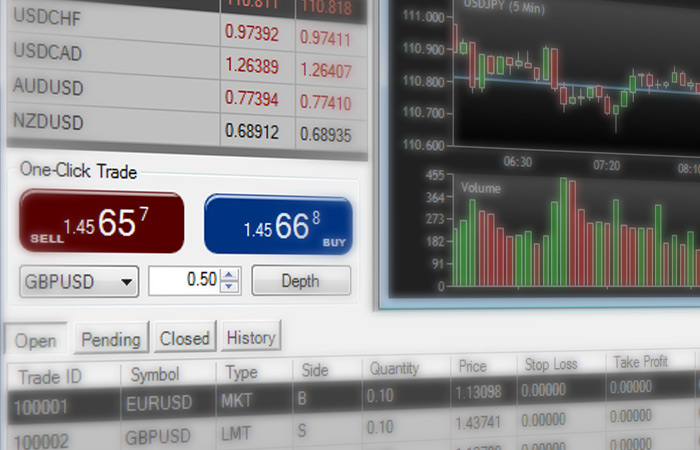Open the Depth of market button
The width and height of the screenshot is (700, 450).
[300, 281]
